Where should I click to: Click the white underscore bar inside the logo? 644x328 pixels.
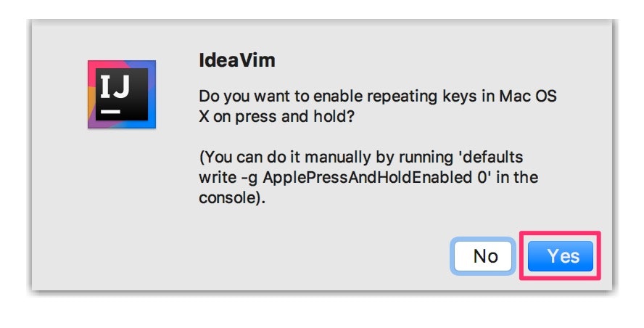[110, 112]
